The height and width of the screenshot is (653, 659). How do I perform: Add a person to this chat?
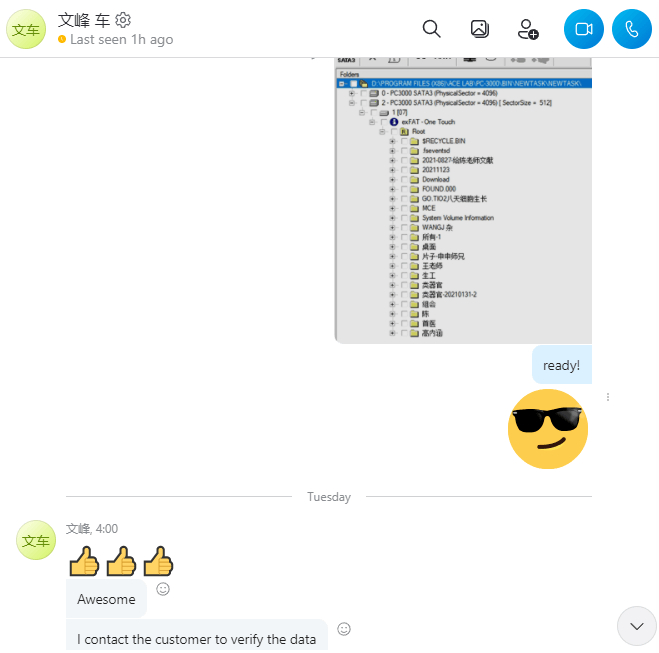pyautogui.click(x=528, y=29)
